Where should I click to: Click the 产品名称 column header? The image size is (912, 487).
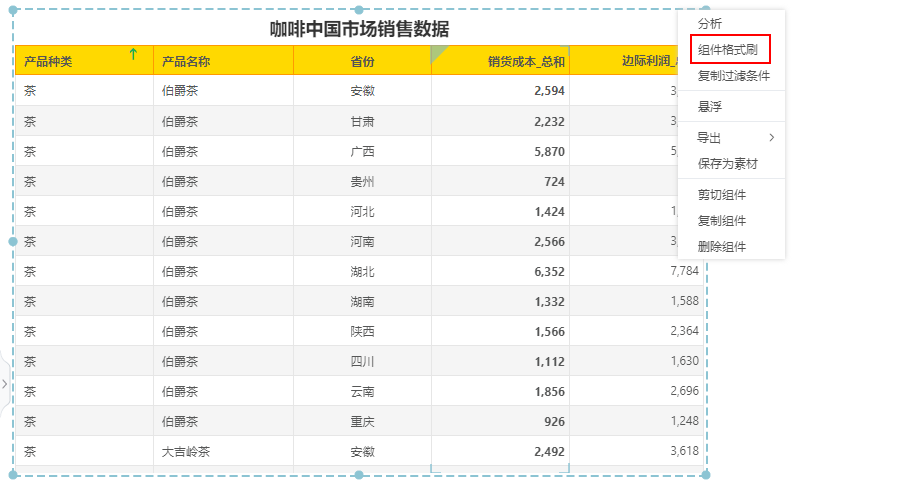point(186,61)
